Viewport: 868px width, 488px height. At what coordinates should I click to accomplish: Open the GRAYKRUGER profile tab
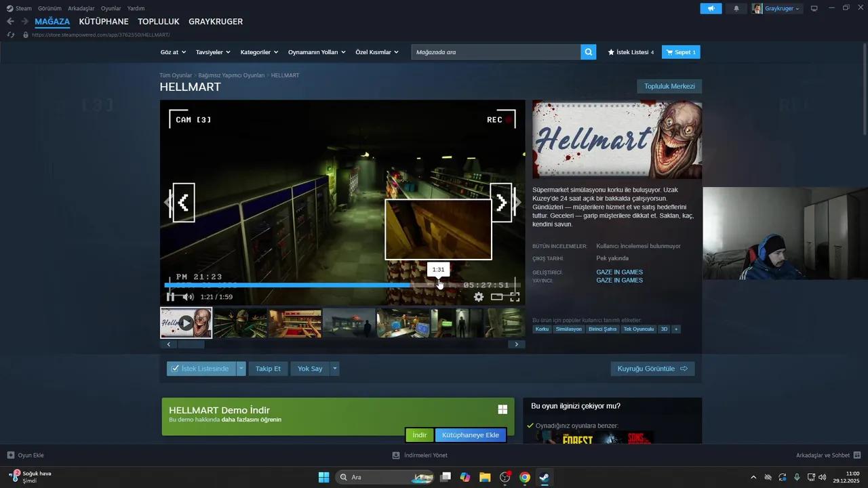(x=216, y=22)
